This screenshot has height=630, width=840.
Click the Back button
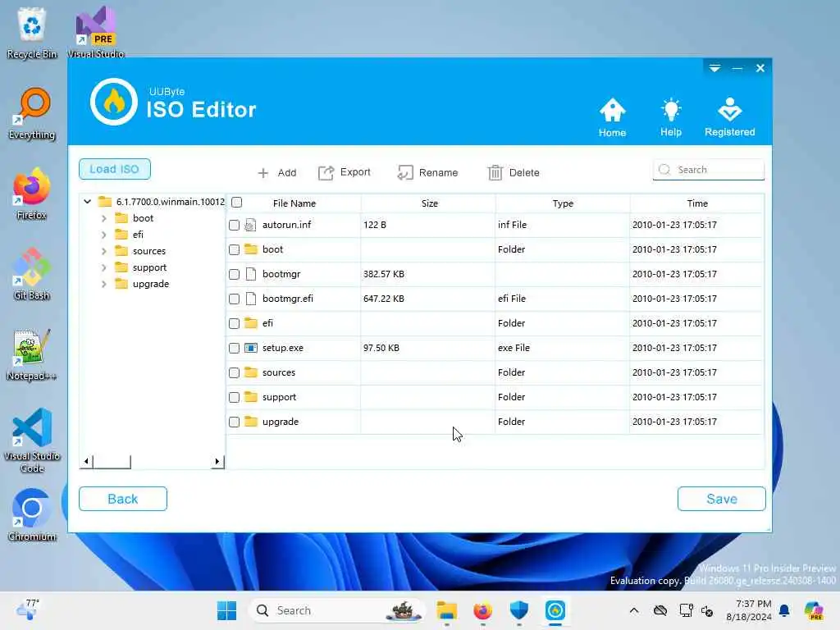point(123,499)
